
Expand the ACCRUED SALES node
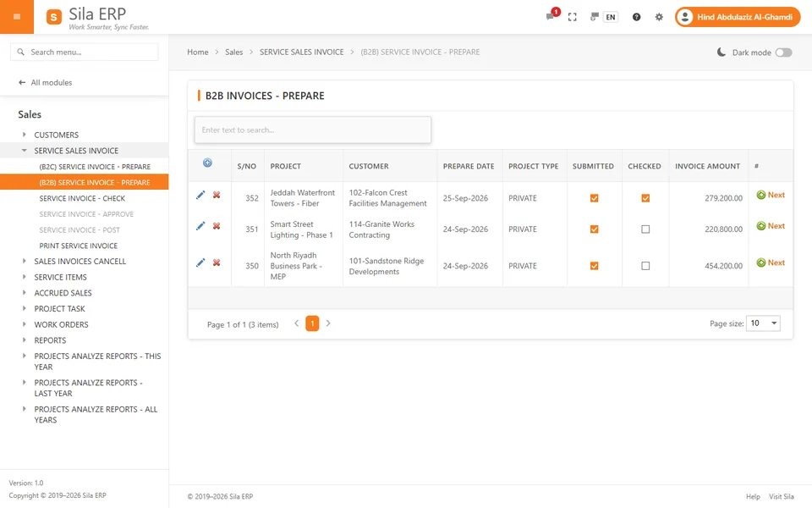coord(24,293)
